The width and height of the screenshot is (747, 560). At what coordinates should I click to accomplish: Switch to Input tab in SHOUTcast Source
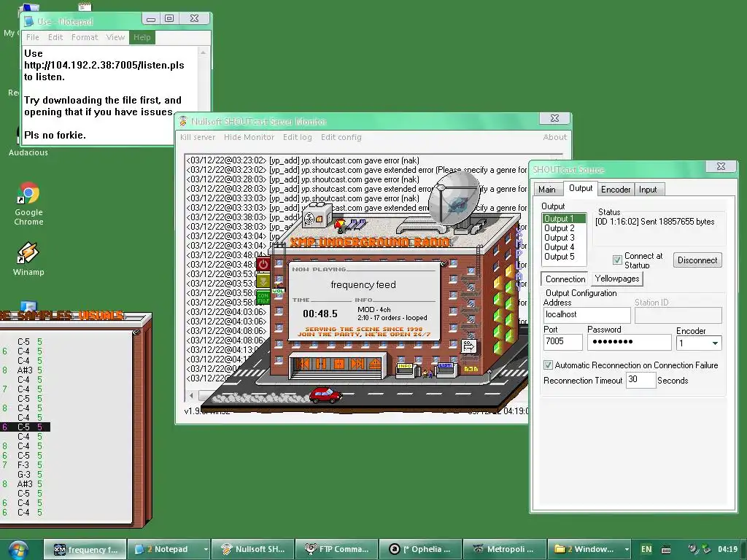tap(648, 190)
